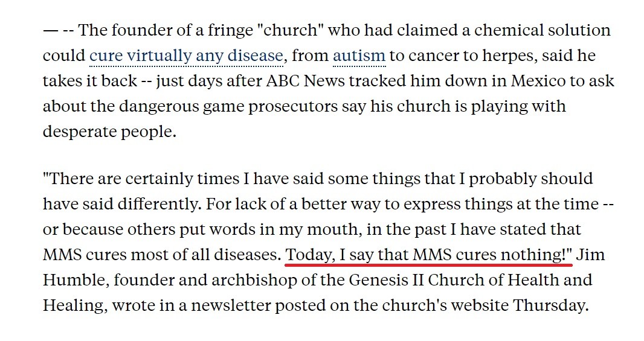644x341 pixels.
Task: Click the surname "Humble" in the text
Action: pos(75,281)
